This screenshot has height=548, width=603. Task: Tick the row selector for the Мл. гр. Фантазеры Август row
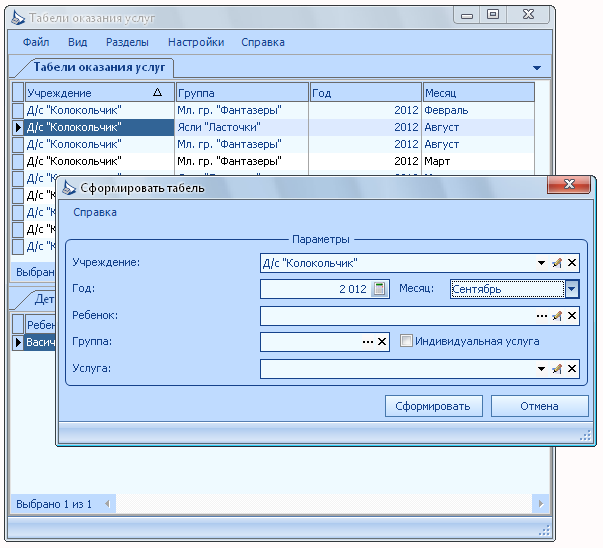click(x=18, y=144)
